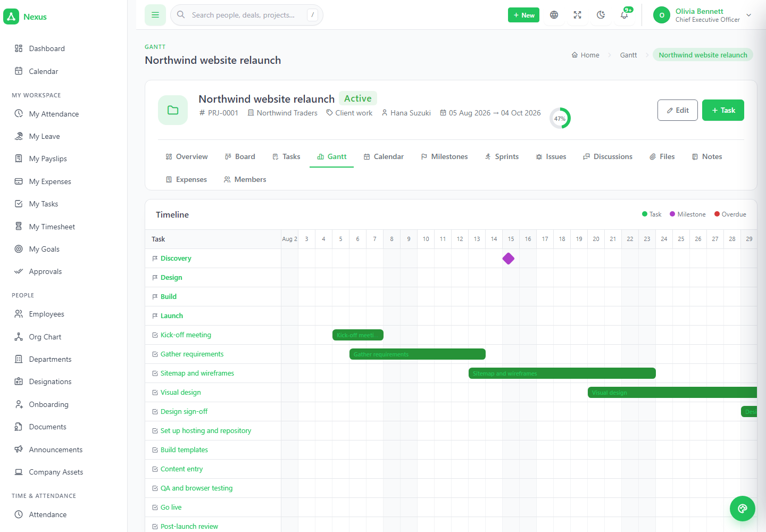Open the Discovery milestone row
This screenshot has width=766, height=532.
coord(176,259)
